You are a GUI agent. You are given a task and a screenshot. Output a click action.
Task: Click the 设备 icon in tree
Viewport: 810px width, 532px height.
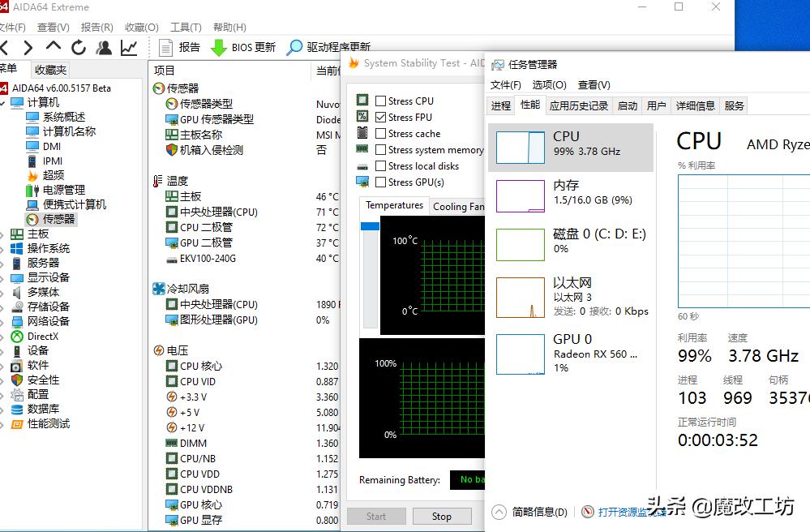tap(17, 350)
